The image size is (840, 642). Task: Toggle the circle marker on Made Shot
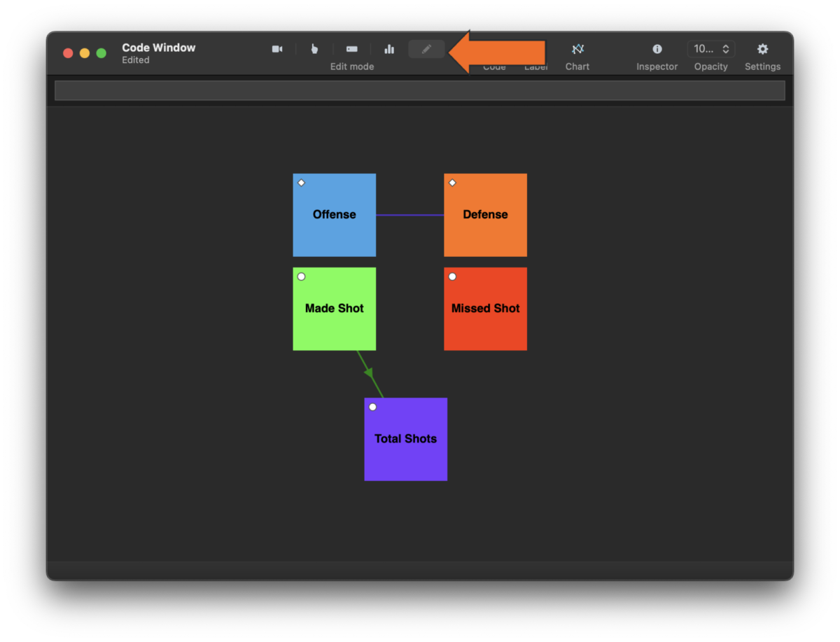tap(302, 277)
